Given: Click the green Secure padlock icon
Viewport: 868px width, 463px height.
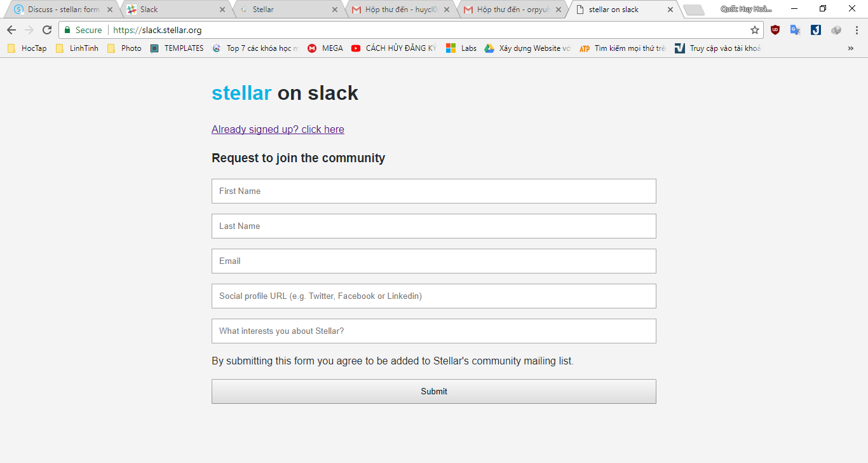Looking at the screenshot, I should [x=68, y=30].
